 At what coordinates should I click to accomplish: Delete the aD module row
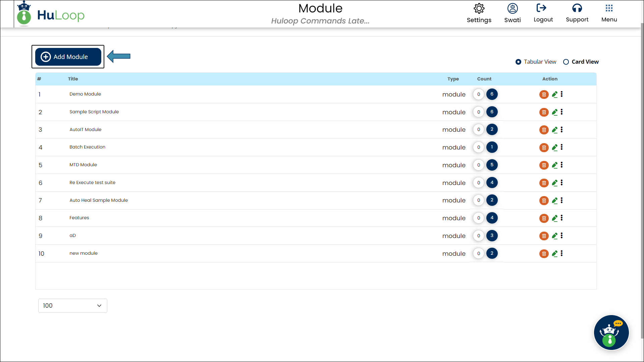click(x=544, y=236)
